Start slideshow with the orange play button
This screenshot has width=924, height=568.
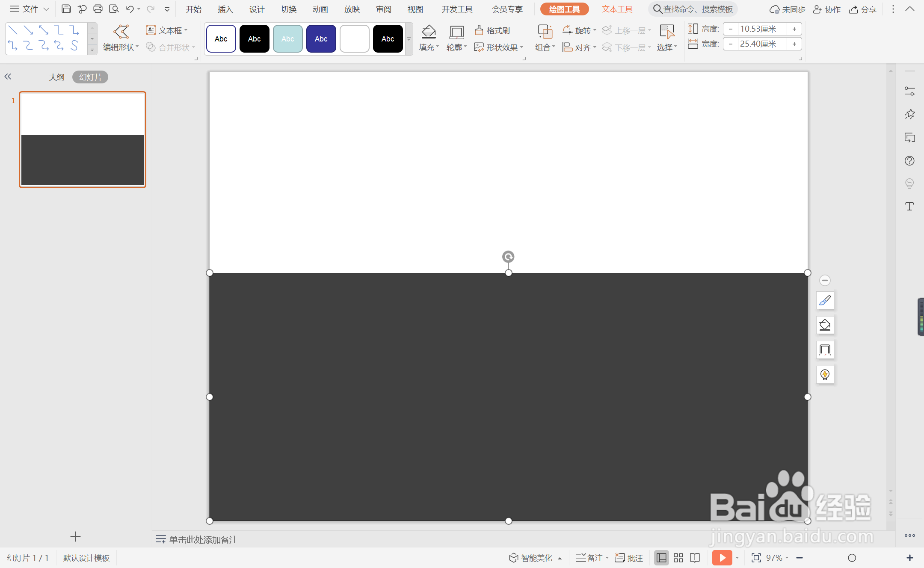click(x=722, y=558)
